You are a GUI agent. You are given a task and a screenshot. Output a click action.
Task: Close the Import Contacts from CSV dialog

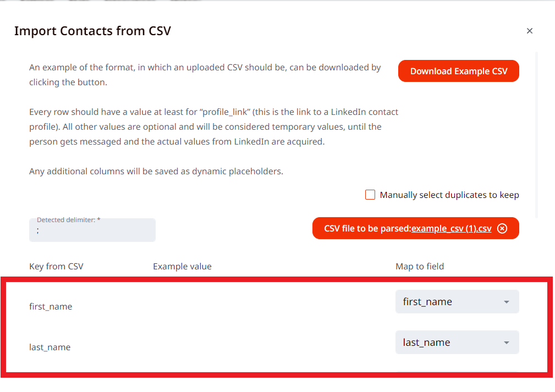530,31
